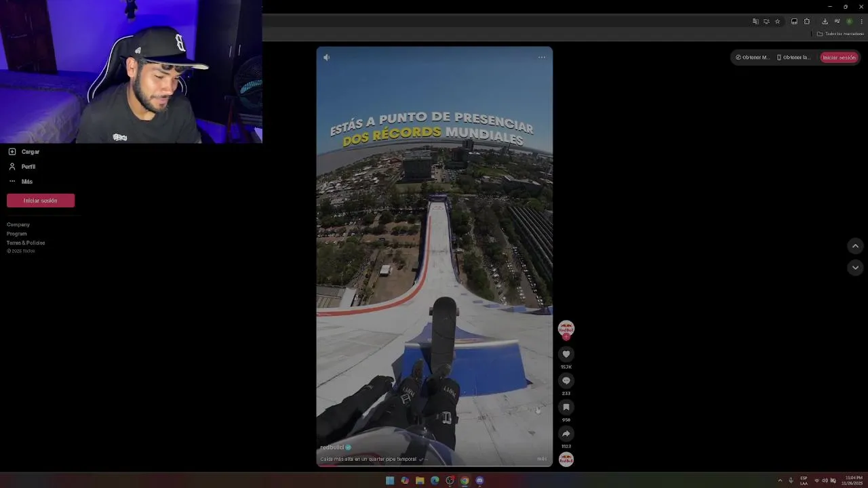Open Más menu in sidebar

point(20,182)
